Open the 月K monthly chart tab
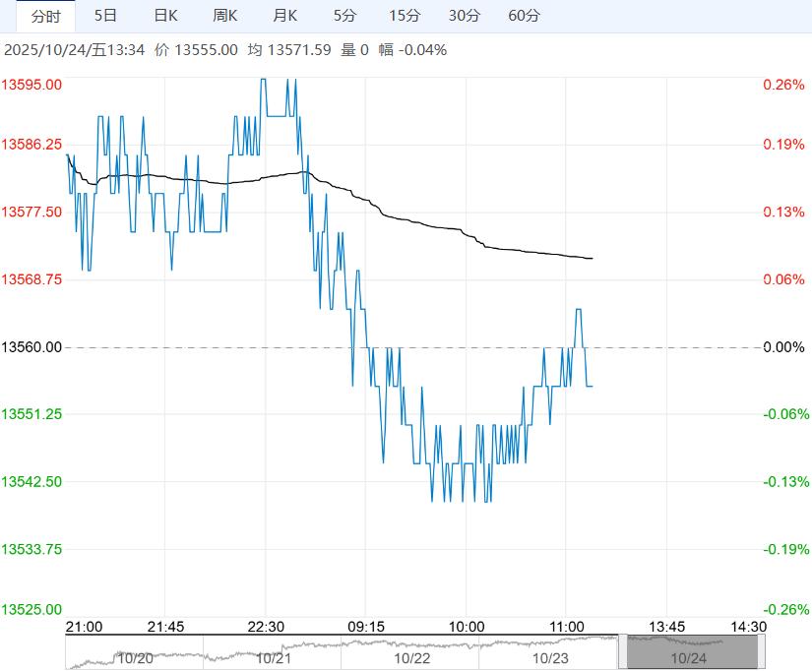The width and height of the screenshot is (812, 671). (285, 16)
